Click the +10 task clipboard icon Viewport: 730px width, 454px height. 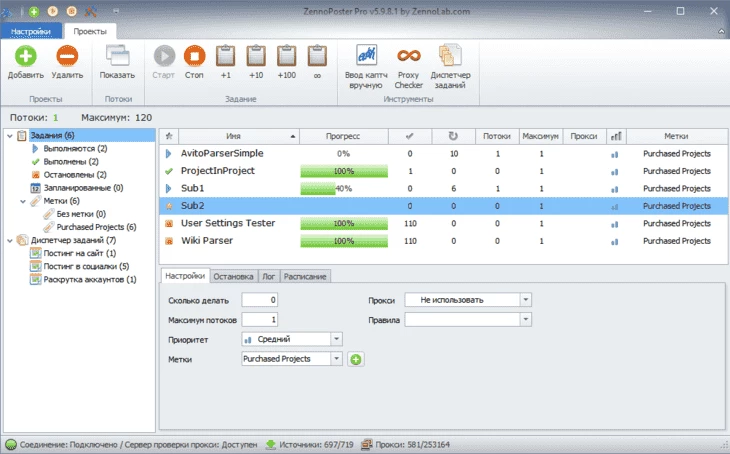point(256,56)
